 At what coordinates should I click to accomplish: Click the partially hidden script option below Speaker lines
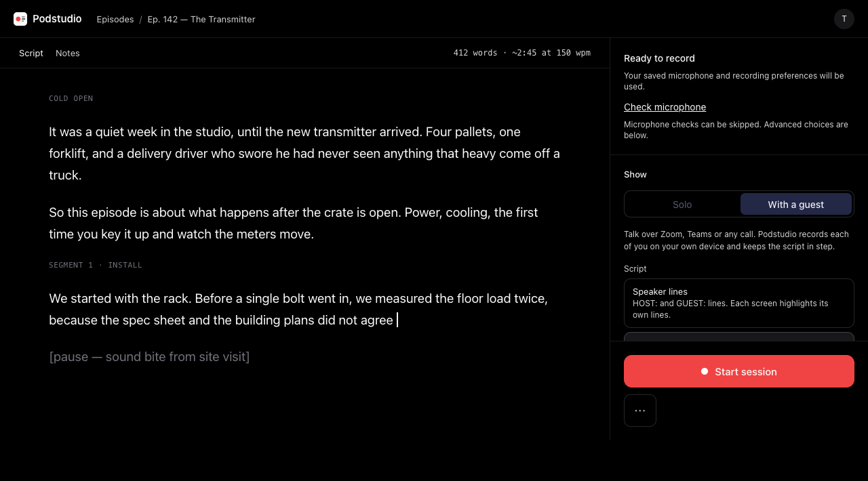coord(739,337)
